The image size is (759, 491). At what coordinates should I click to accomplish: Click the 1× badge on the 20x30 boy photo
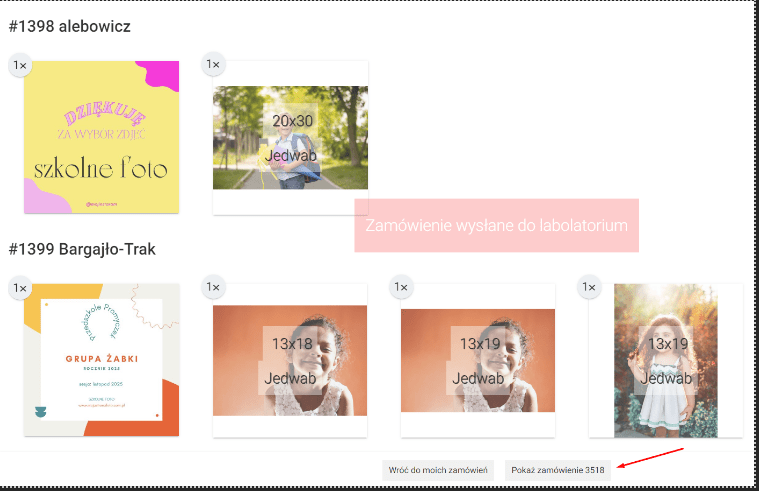(x=213, y=65)
